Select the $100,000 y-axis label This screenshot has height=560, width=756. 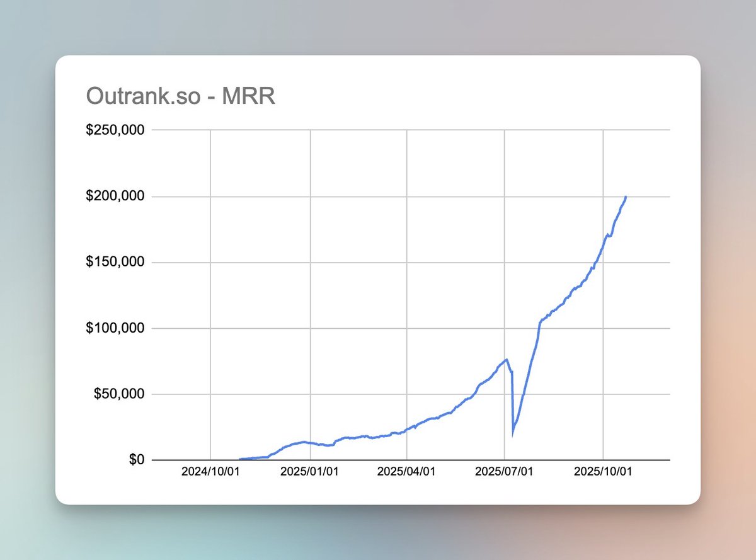115,328
